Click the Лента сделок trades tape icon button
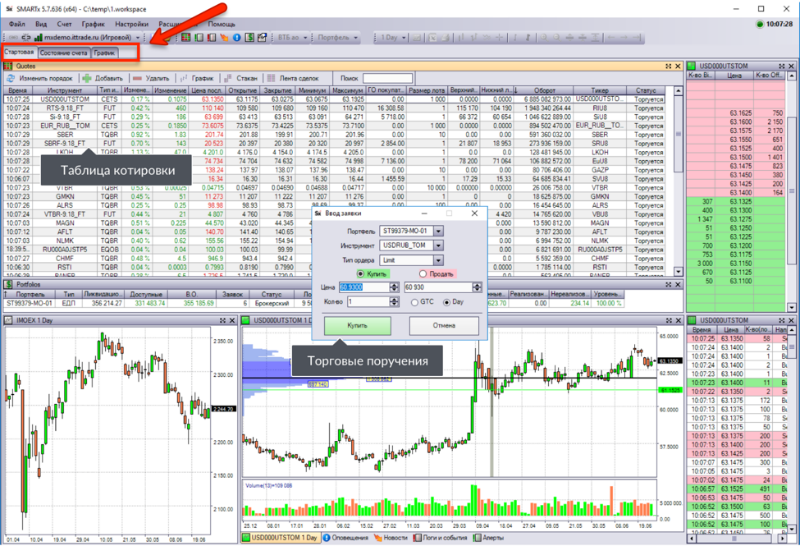The height and width of the screenshot is (546, 800). pos(271,78)
